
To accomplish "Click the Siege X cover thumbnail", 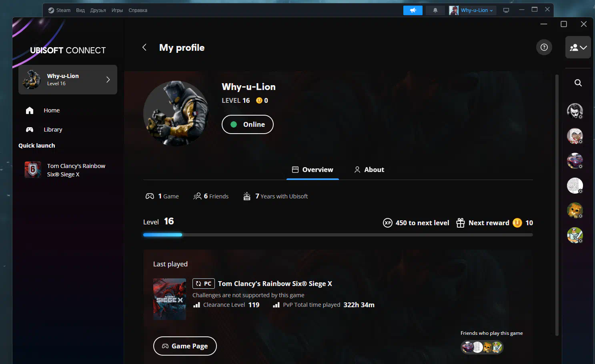I will [x=170, y=299].
